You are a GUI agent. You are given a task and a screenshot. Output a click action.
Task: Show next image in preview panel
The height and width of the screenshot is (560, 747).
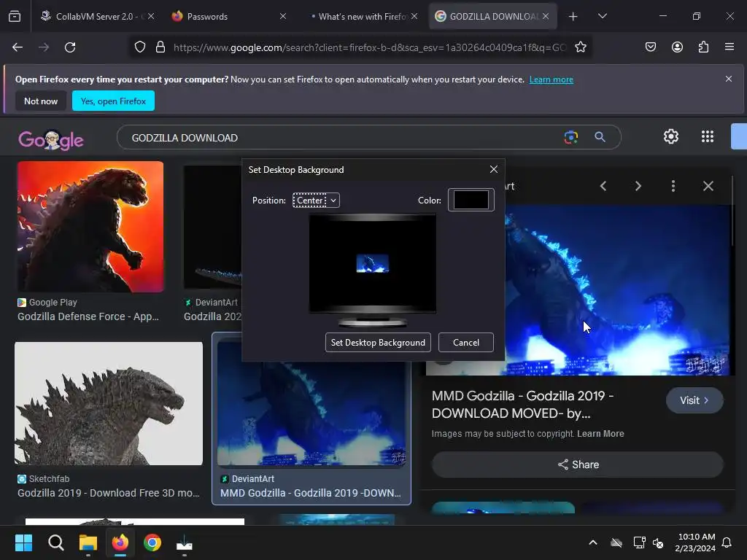click(x=638, y=186)
